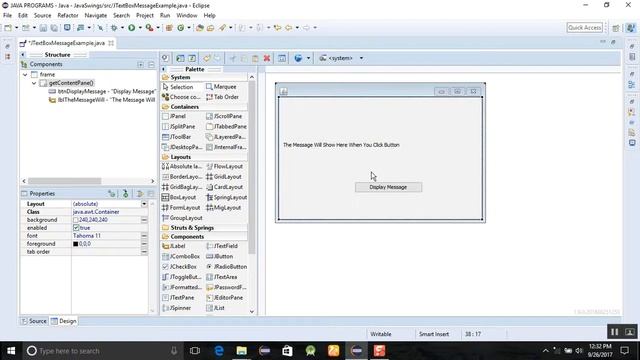Screen dimensions: 640x360
Task: Collapse the frame tree node
Action: (25, 75)
